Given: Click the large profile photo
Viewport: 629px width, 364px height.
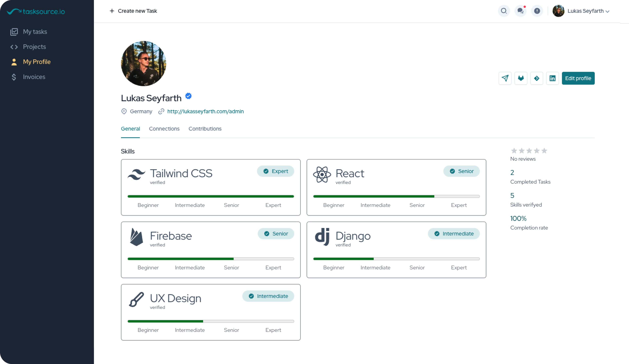Looking at the screenshot, I should 143,64.
